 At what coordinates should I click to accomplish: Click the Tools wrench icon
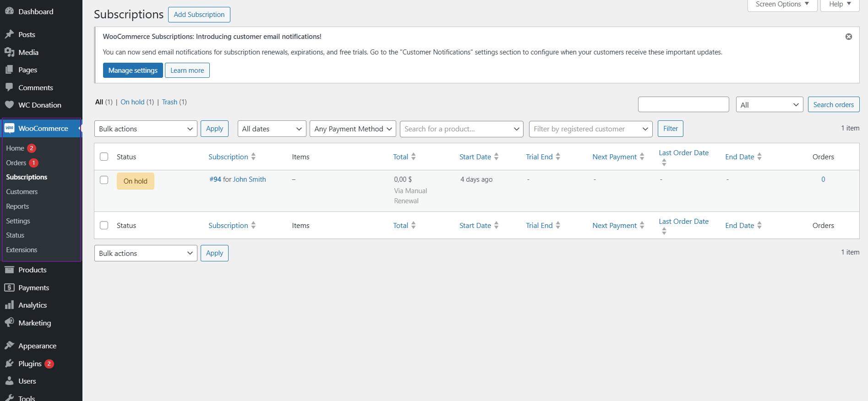point(9,398)
